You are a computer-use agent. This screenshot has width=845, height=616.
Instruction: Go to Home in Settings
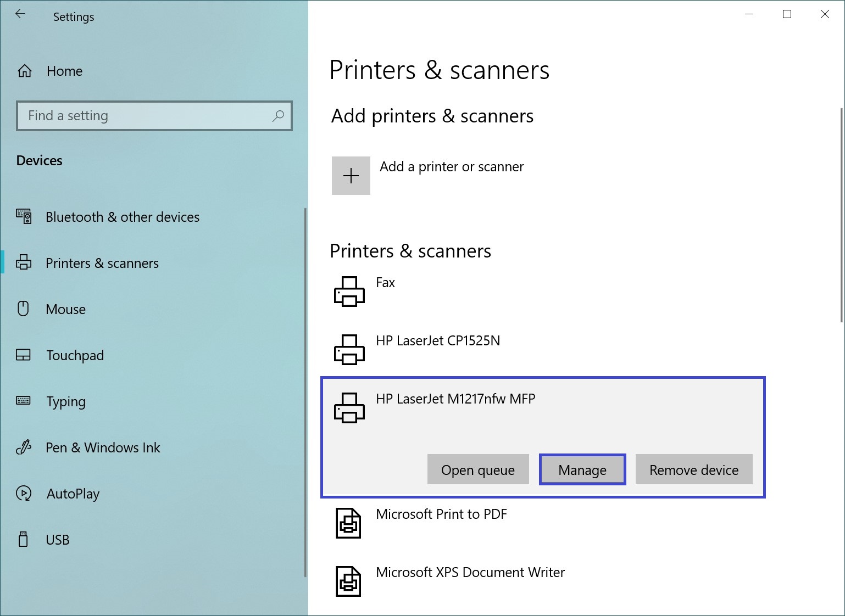[64, 71]
